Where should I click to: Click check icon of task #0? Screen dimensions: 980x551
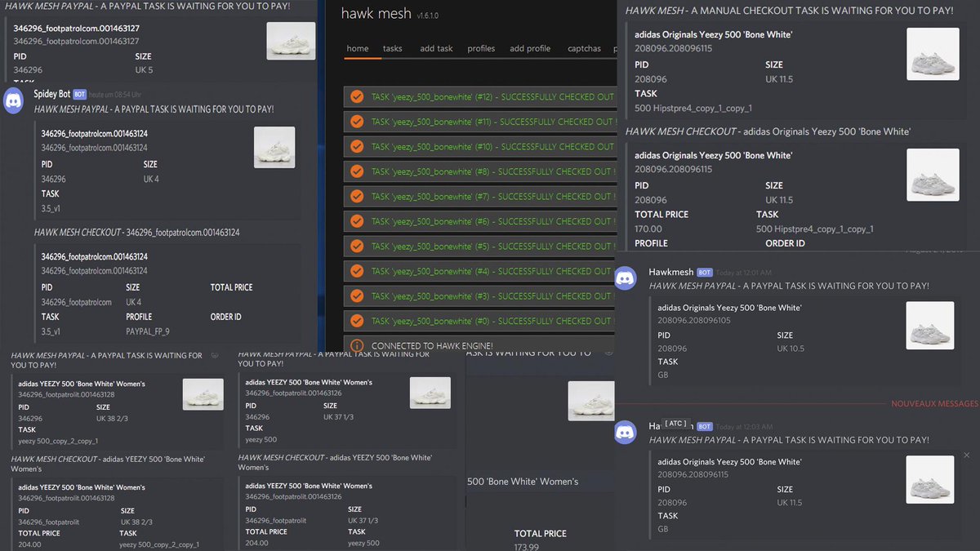tap(357, 321)
